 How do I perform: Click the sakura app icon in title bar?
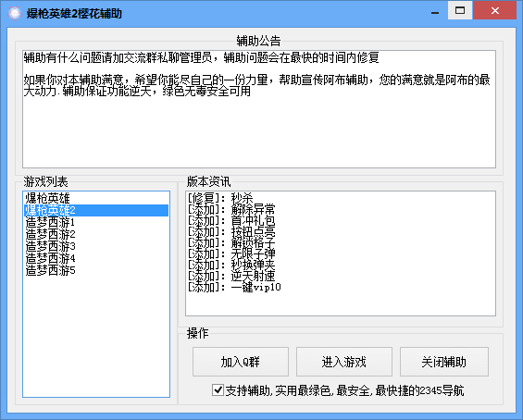coord(14,13)
